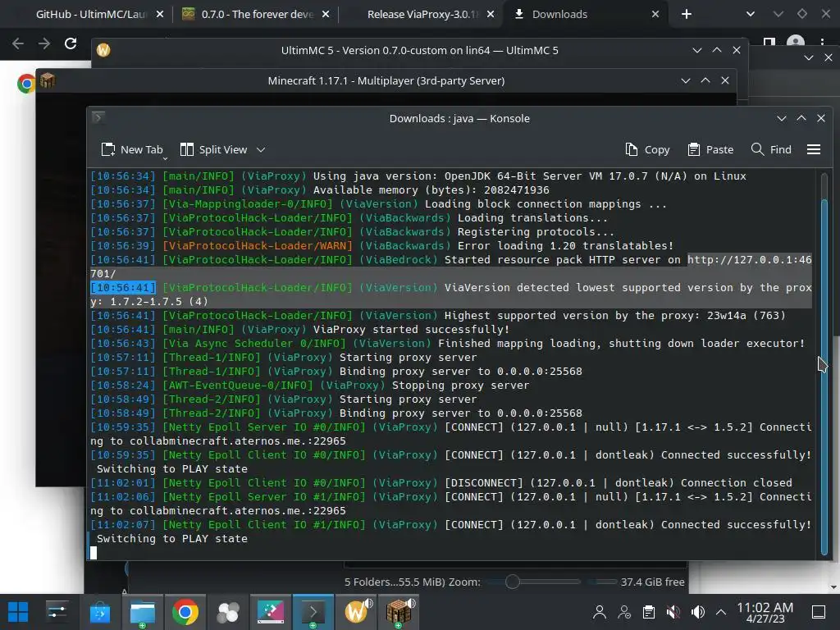Click the '[DISCONNECT]' Connection closed log line
This screenshot has width=840, height=630.
[x=441, y=482]
